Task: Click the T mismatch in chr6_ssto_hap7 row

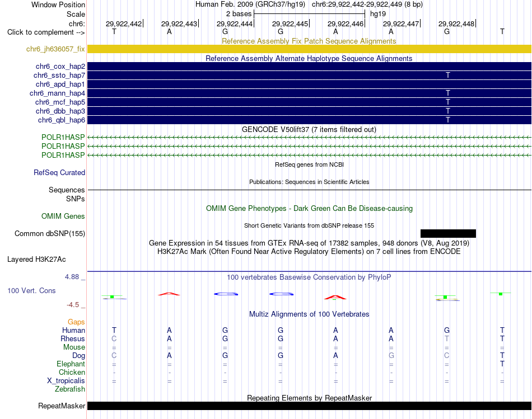Action: pyautogui.click(x=448, y=76)
